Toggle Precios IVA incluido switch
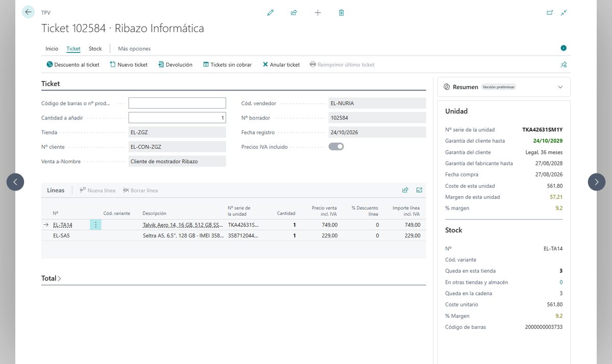This screenshot has height=364, width=612. click(x=336, y=147)
